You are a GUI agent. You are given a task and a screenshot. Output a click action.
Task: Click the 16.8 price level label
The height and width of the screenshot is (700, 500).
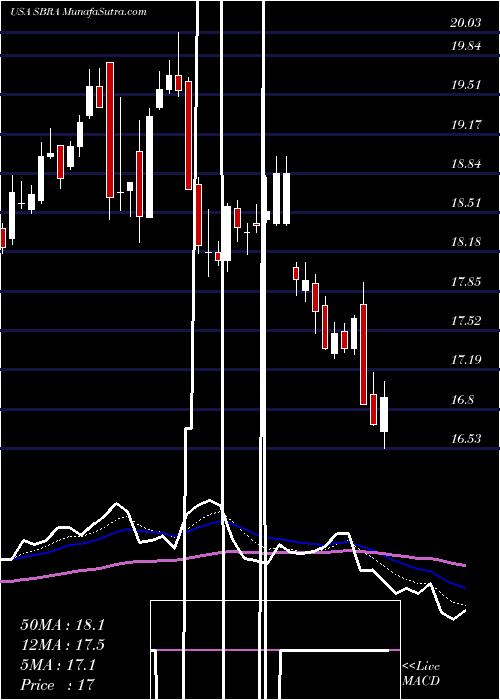point(462,400)
